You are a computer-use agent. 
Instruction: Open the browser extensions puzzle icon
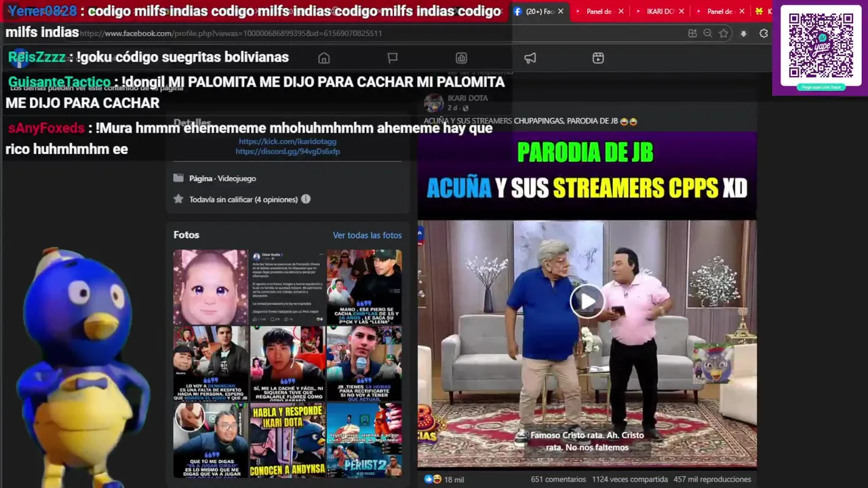764,33
